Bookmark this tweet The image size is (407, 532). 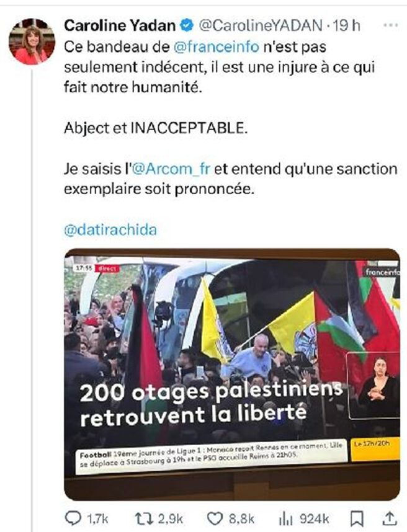pos(357,519)
